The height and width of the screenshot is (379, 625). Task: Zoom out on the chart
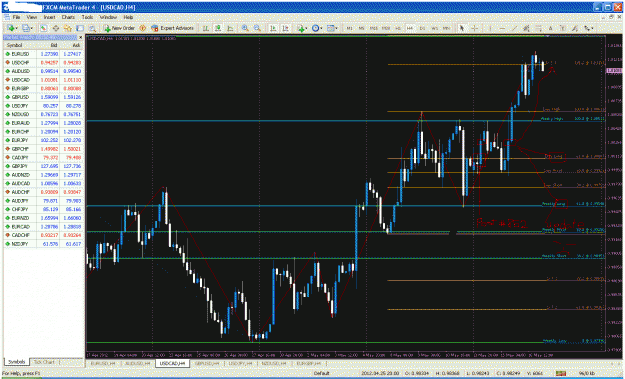(257, 28)
